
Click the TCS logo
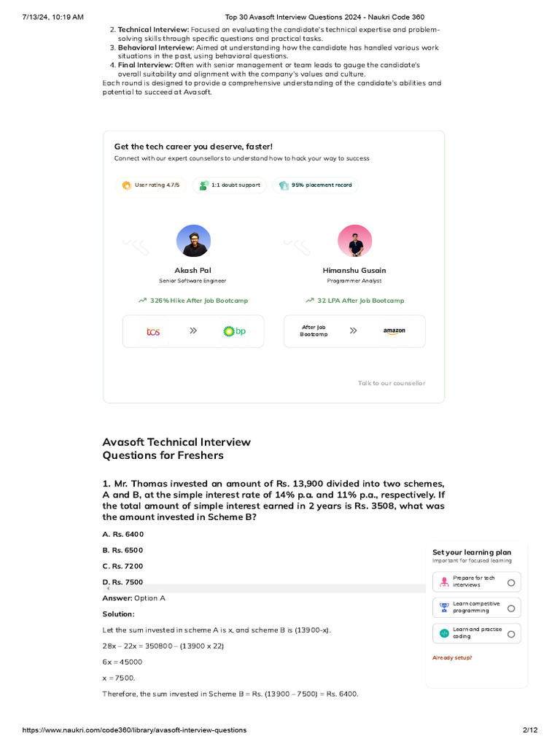point(153,331)
